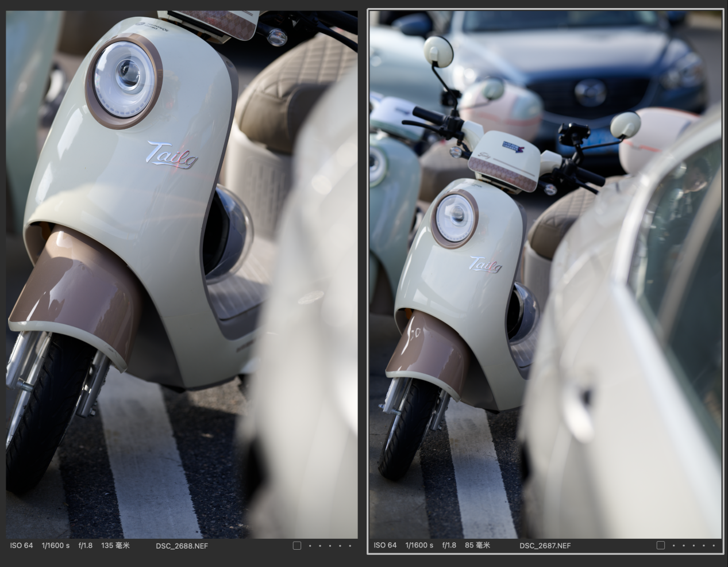Click the DSC_2687.NEF filename label
This screenshot has width=728, height=567.
(x=545, y=546)
